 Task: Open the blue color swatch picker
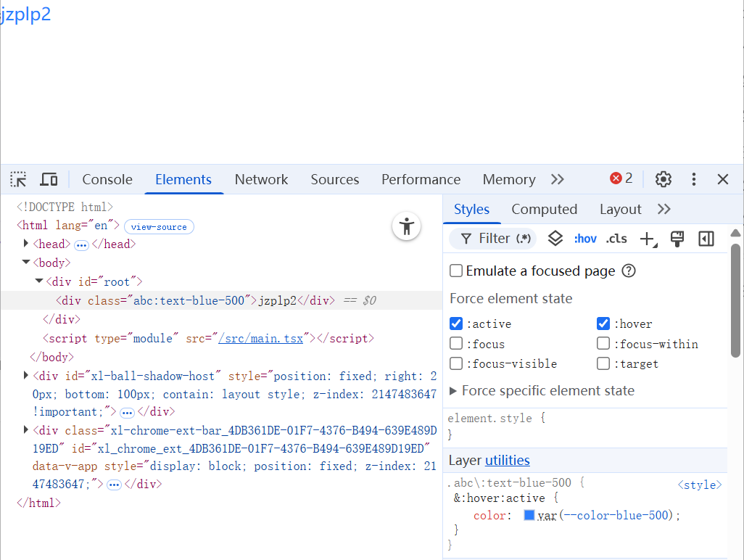coord(529,515)
